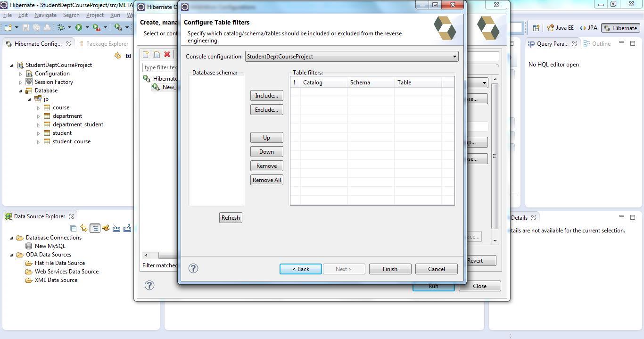Switch to the Java EE perspective

click(x=560, y=28)
